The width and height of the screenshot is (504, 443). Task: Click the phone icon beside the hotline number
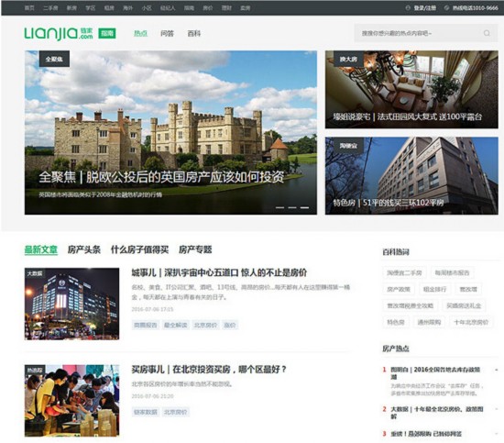[x=446, y=7]
